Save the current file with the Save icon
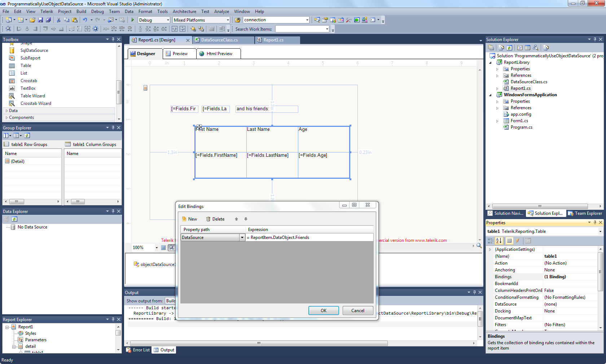Screen dimensions: 606x364 40,20
